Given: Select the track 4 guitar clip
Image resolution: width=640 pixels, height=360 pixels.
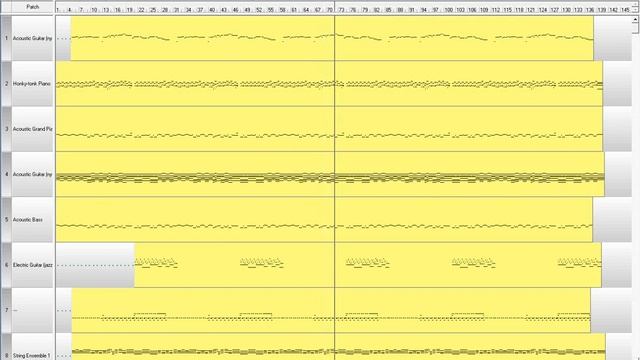Looking at the screenshot, I should [x=330, y=174].
